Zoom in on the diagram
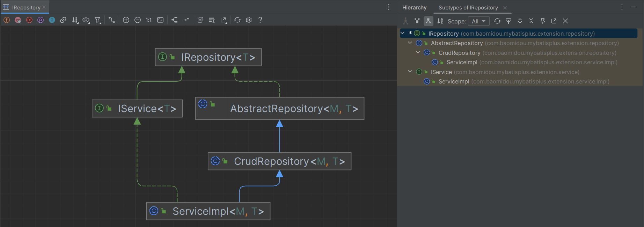The height and width of the screenshot is (227, 644). (126, 20)
